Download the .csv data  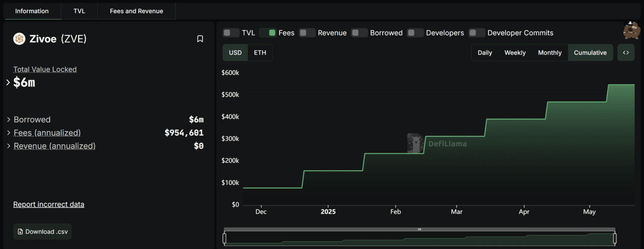coord(42,232)
